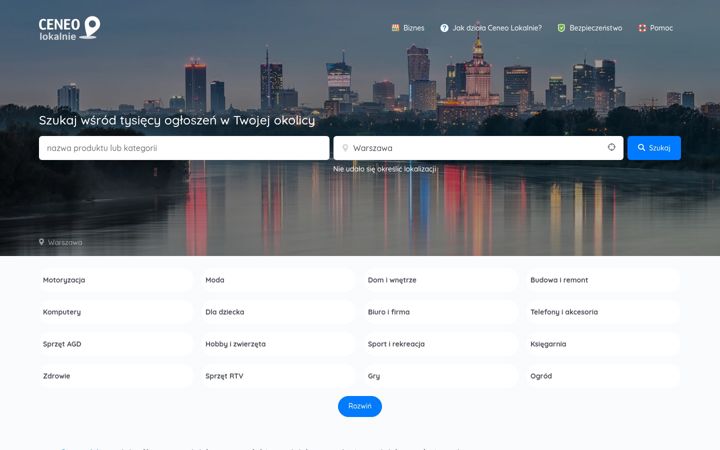Open the Motoryzacja category
Screen dimensions: 720x450
point(116,280)
